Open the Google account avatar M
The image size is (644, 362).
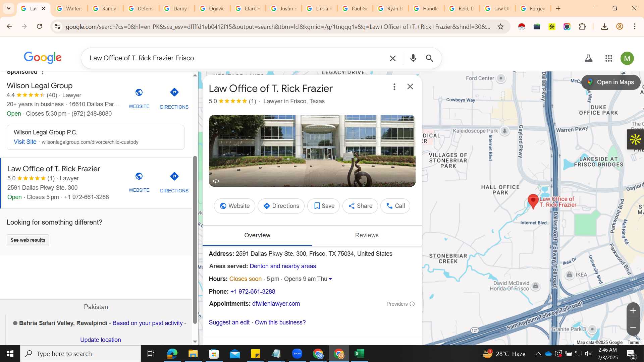(627, 58)
